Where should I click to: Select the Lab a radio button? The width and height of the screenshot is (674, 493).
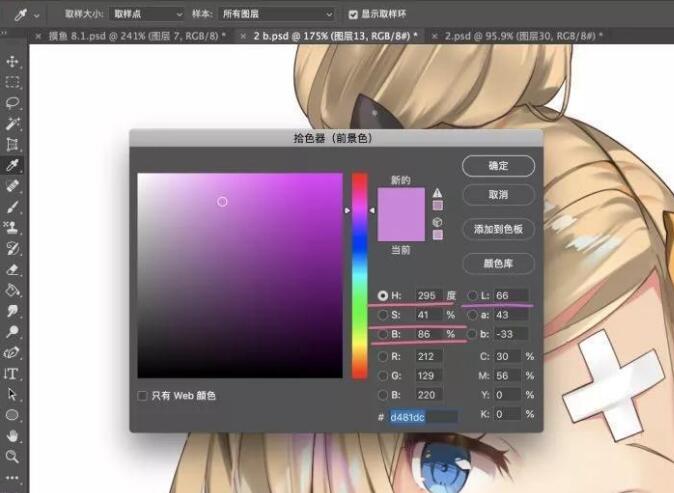tap(472, 315)
